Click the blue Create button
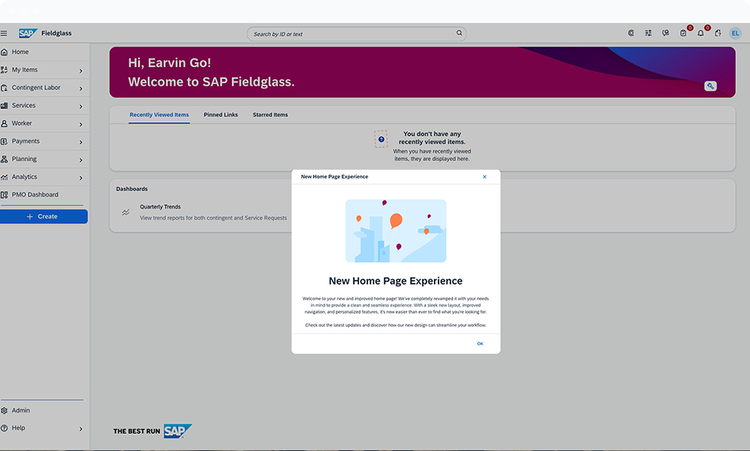This screenshot has height=451, width=750. (x=43, y=217)
